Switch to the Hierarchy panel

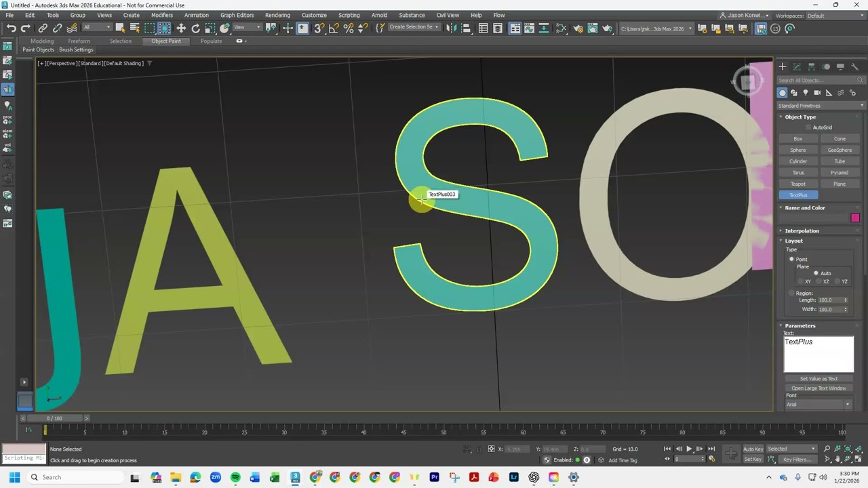click(x=812, y=66)
